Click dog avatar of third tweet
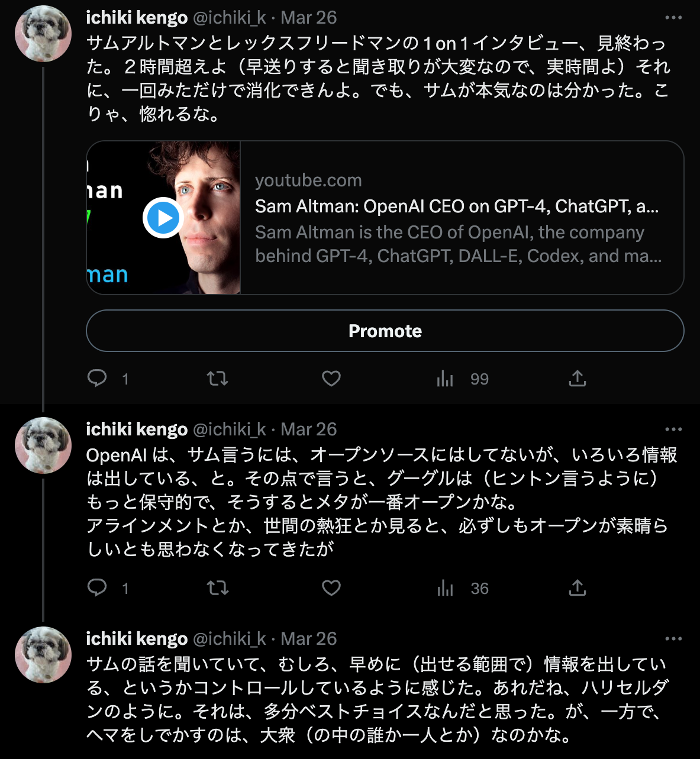Image resolution: width=700 pixels, height=759 pixels. (43, 655)
